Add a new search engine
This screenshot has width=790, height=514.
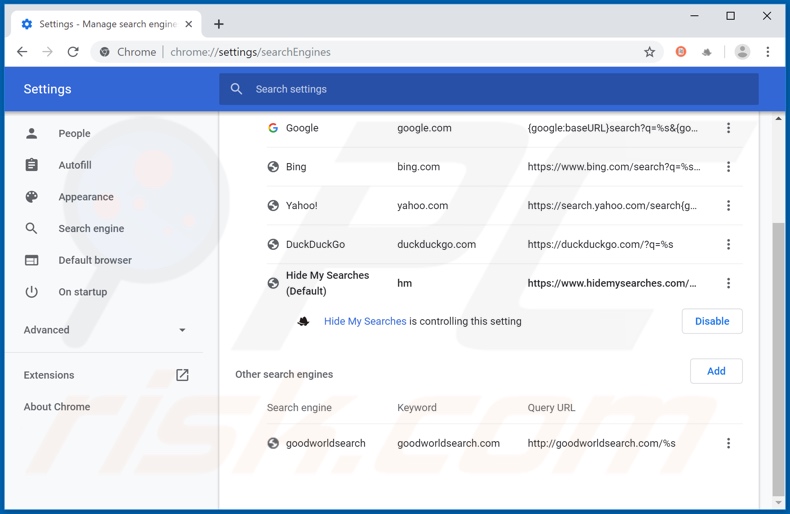[x=716, y=371]
